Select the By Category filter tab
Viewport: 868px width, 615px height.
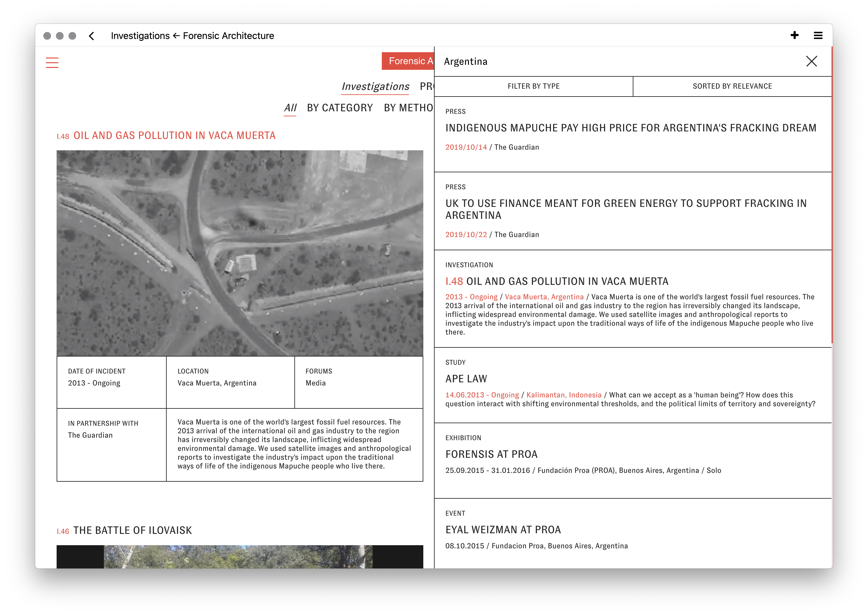[340, 108]
